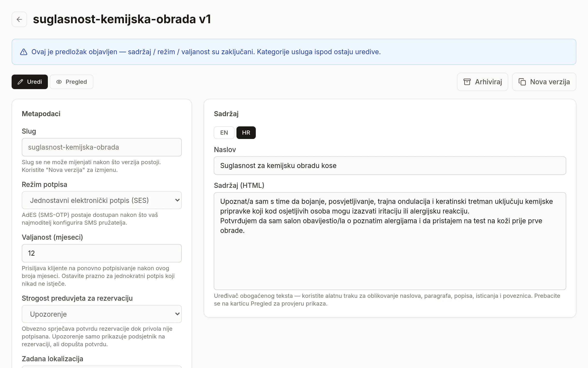Click the Uređivač obogaćenog teksta hint
The height and width of the screenshot is (368, 588).
coord(387,300)
